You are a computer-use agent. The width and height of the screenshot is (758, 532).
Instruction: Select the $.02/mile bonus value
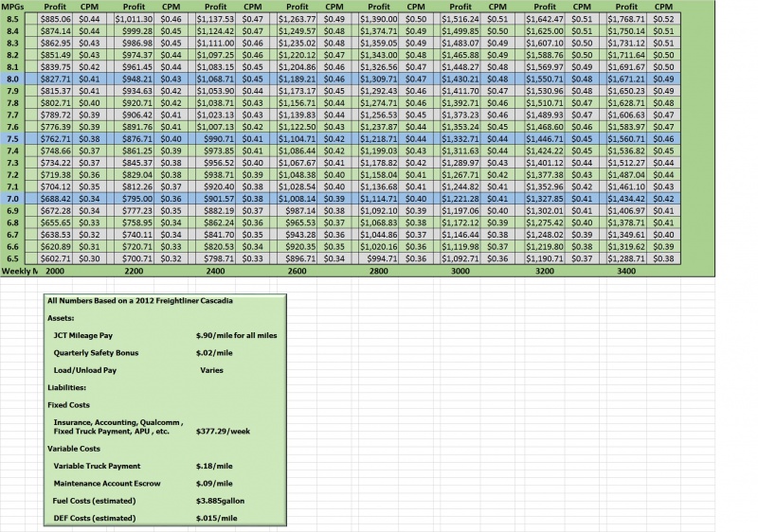pyautogui.click(x=214, y=352)
